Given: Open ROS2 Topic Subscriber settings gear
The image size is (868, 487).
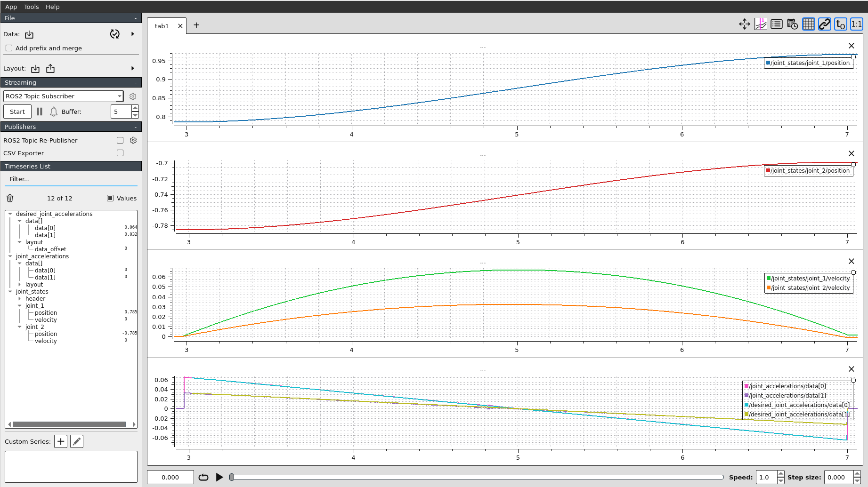Looking at the screenshot, I should 133,96.
